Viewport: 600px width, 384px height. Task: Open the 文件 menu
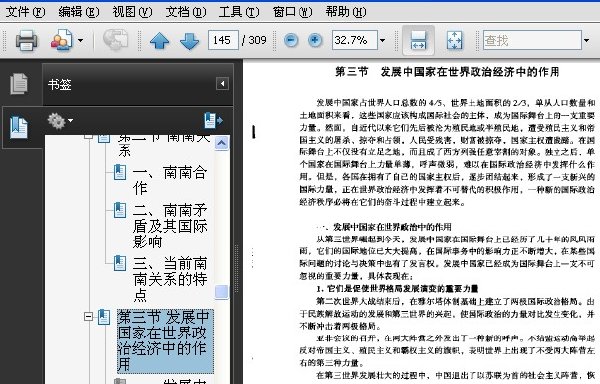coord(25,12)
